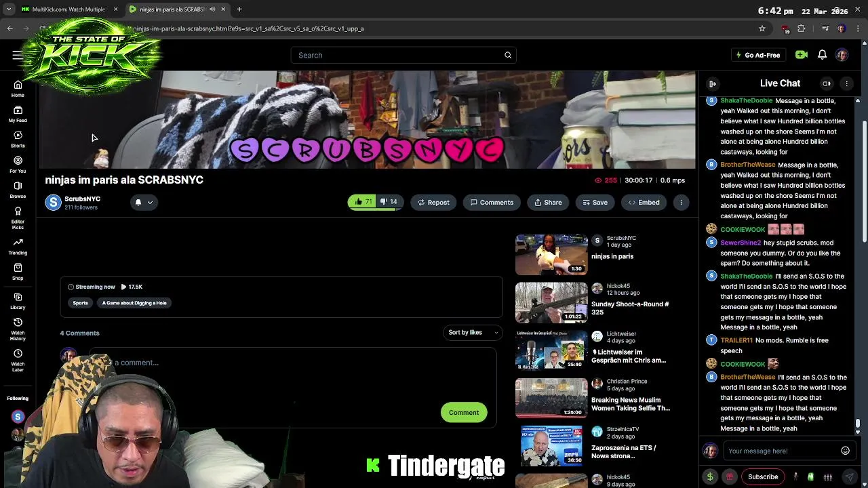Open Watch Later in the sidebar
The width and height of the screenshot is (868, 488).
pos(18,360)
